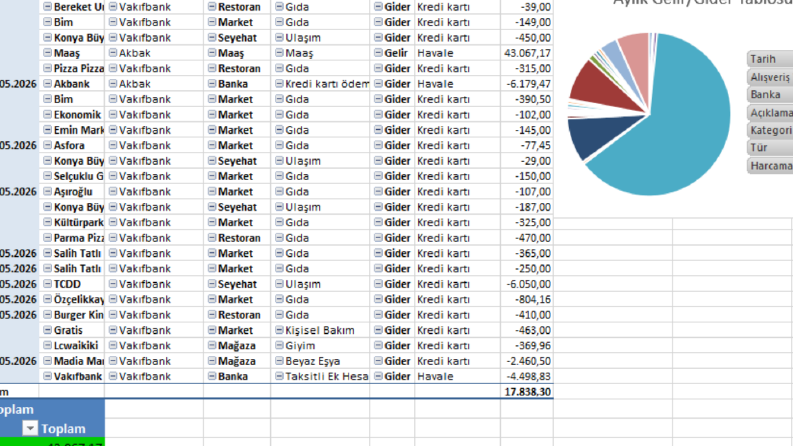Collapse the Gratis row entry
The height and width of the screenshot is (446, 793).
pos(48,330)
